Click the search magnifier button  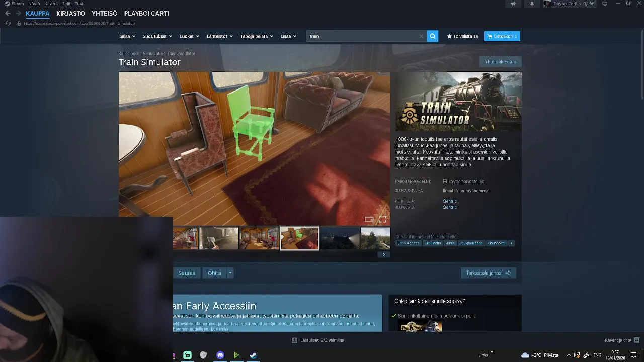pyautogui.click(x=432, y=36)
